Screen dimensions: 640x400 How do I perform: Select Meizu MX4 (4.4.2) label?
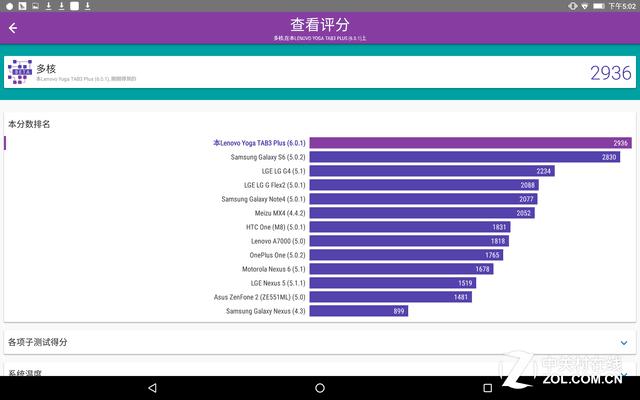point(280,213)
